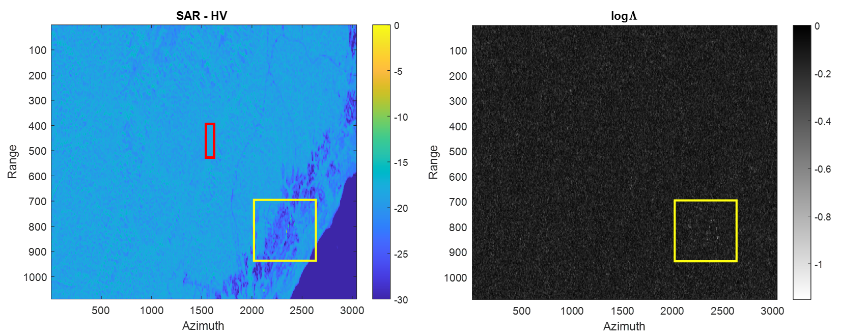The image size is (868, 336).
Task: Click the "SAR - HV" plot title
Action: [x=202, y=16]
